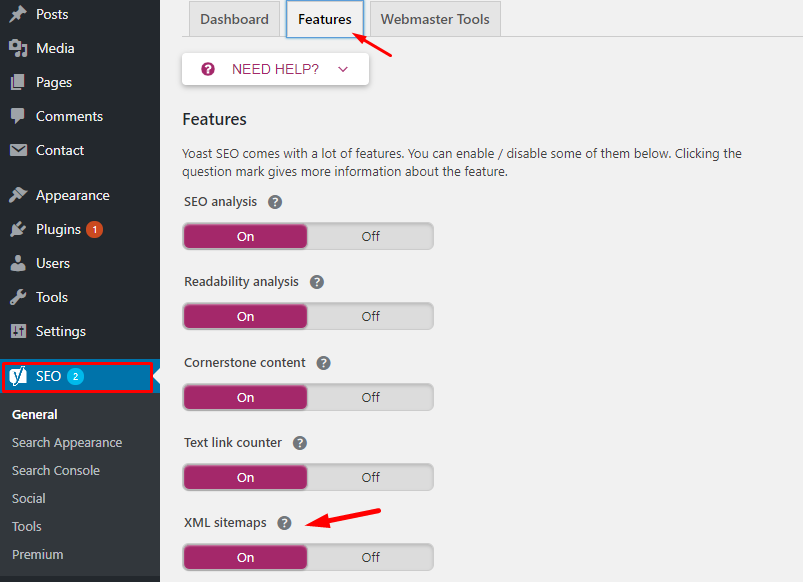Open the Webmaster Tools tab
The height and width of the screenshot is (582, 803).
click(x=435, y=20)
